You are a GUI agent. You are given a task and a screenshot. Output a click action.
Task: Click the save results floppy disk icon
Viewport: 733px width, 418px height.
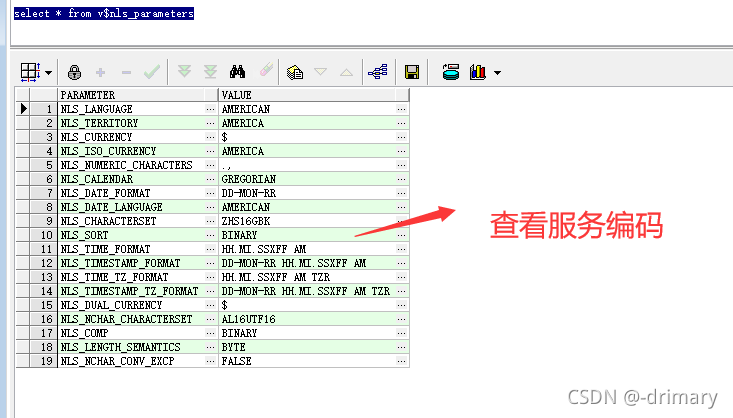click(412, 72)
